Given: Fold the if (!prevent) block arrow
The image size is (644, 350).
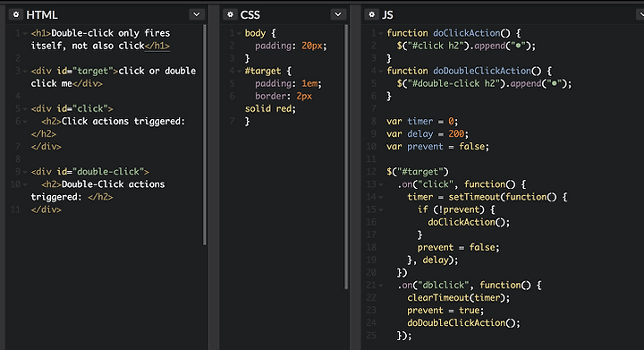Looking at the screenshot, I should (x=381, y=210).
